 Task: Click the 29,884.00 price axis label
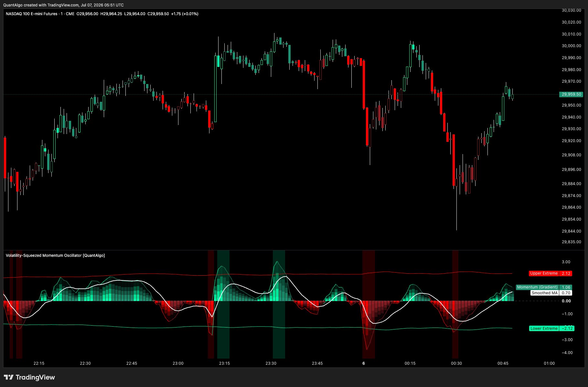pos(571,184)
